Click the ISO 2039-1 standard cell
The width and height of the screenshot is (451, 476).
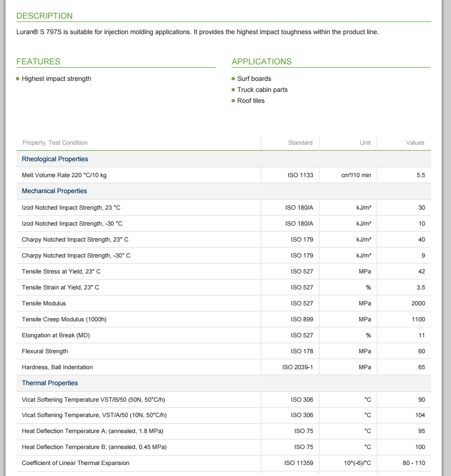(x=298, y=367)
